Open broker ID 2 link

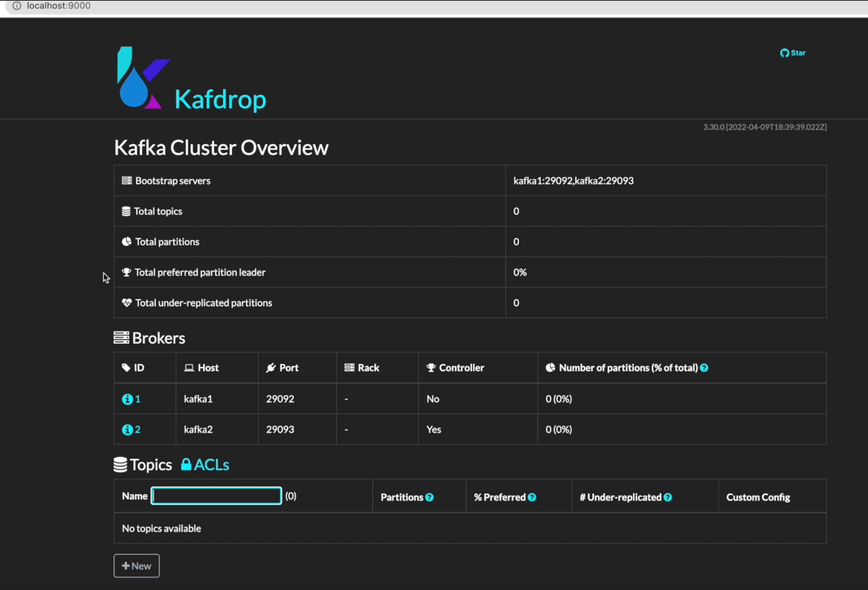point(138,430)
